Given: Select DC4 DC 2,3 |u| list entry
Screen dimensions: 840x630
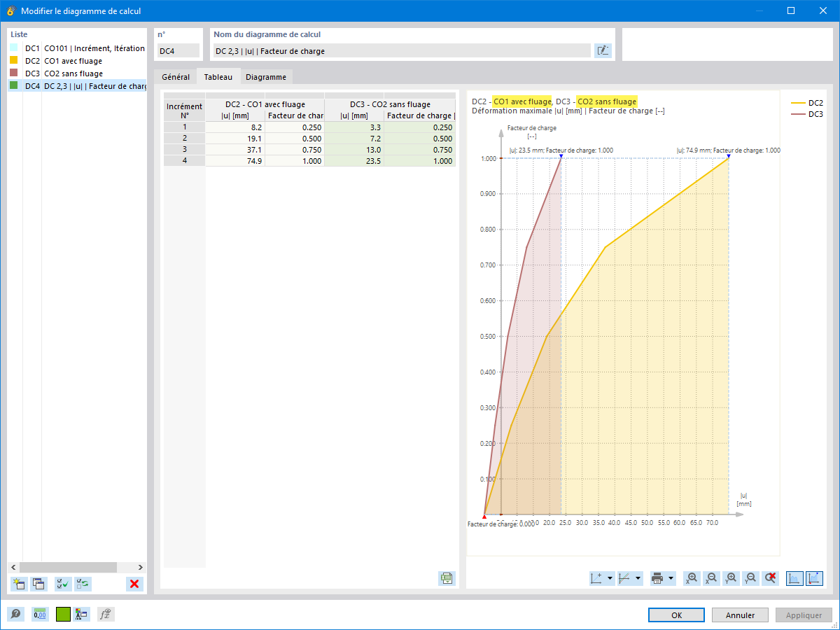Looking at the screenshot, I should [77, 86].
